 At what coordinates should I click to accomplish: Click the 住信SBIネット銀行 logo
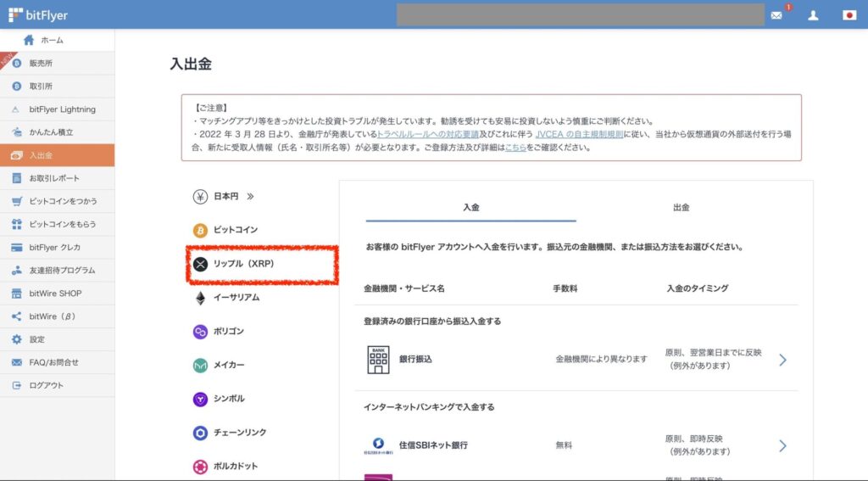(x=379, y=445)
